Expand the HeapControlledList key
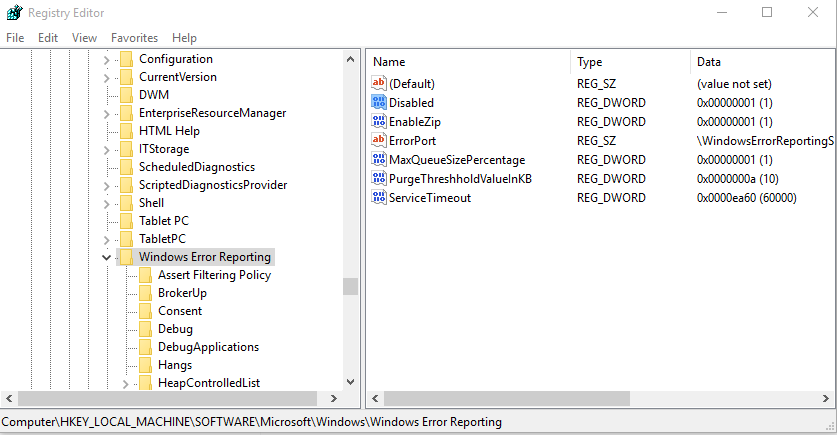This screenshot has width=837, height=435. pyautogui.click(x=125, y=384)
